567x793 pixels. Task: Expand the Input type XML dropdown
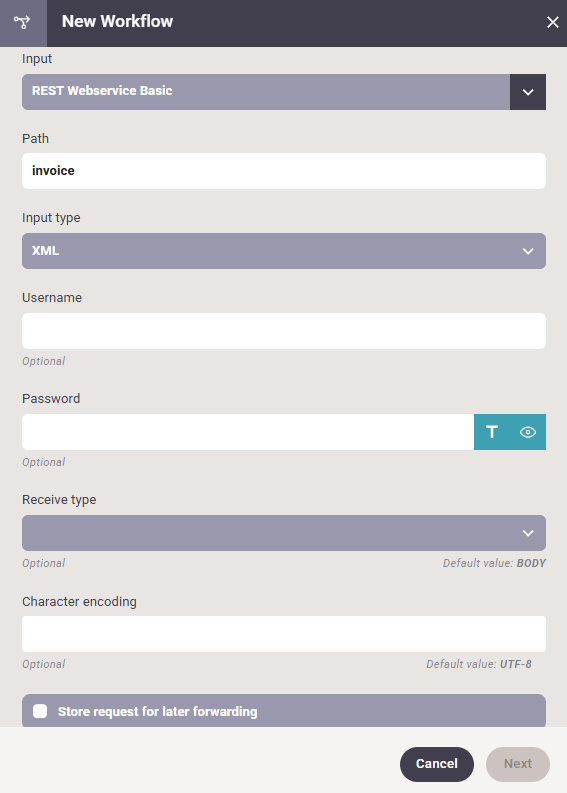(284, 251)
